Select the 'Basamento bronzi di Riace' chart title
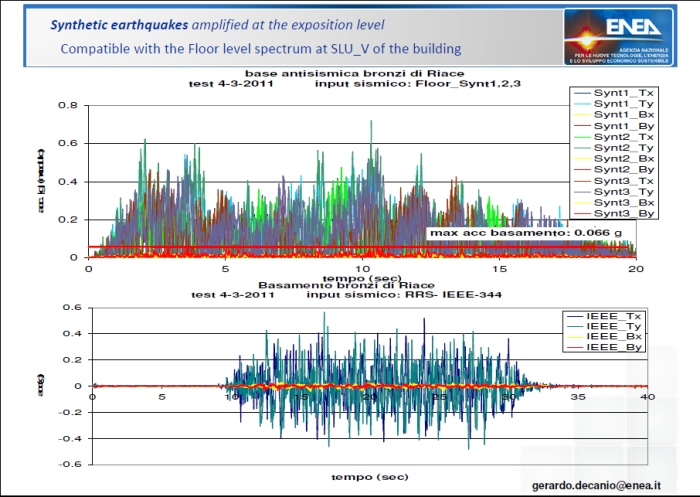Viewport: 700px width, 497px height. tap(316, 284)
